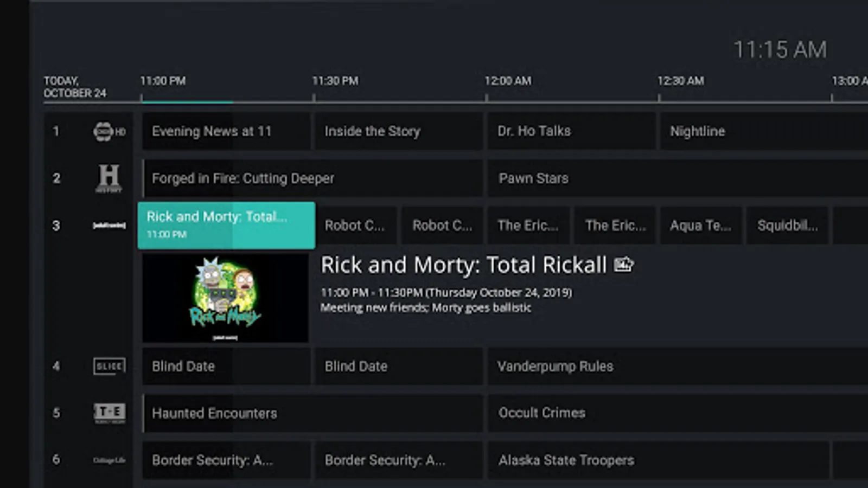Select Pawn Stars on channel 2
Image resolution: width=868 pixels, height=488 pixels.
click(678, 178)
